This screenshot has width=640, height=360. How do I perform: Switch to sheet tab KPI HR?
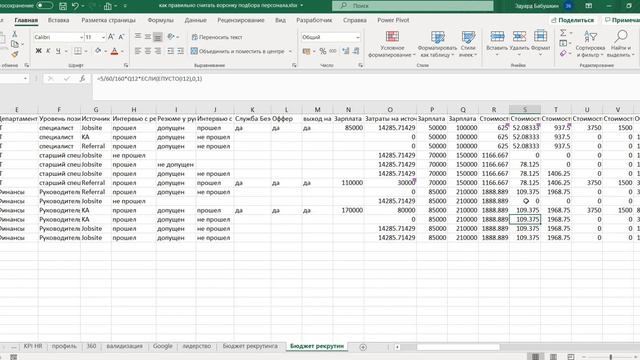coord(33,346)
